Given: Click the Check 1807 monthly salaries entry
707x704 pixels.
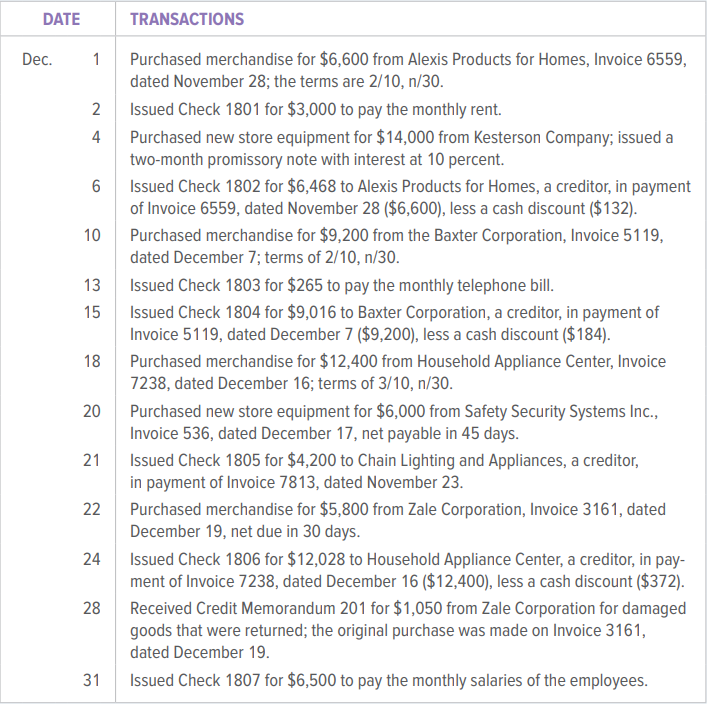Looking at the screenshot, I should pyautogui.click(x=389, y=680).
